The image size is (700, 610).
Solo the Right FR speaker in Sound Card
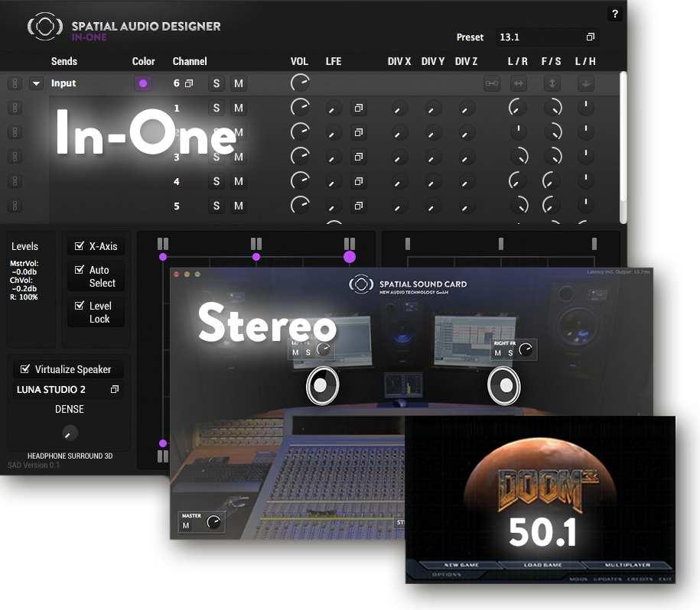(510, 353)
